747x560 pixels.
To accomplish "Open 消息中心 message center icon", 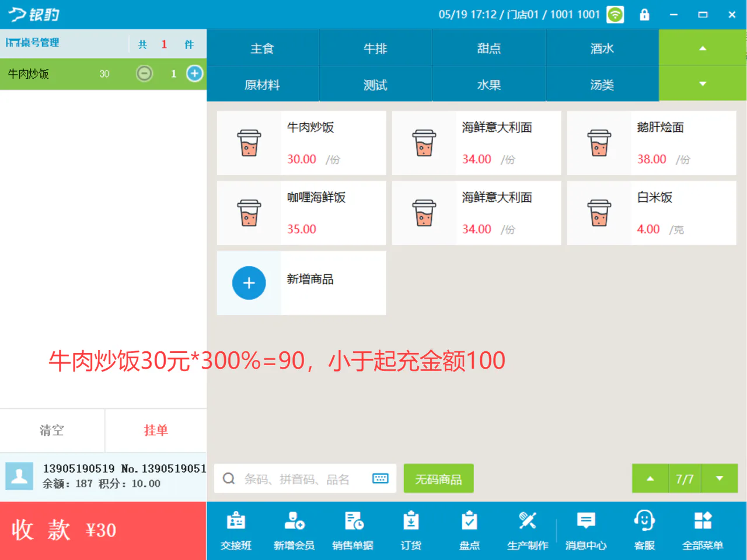I will point(586,530).
